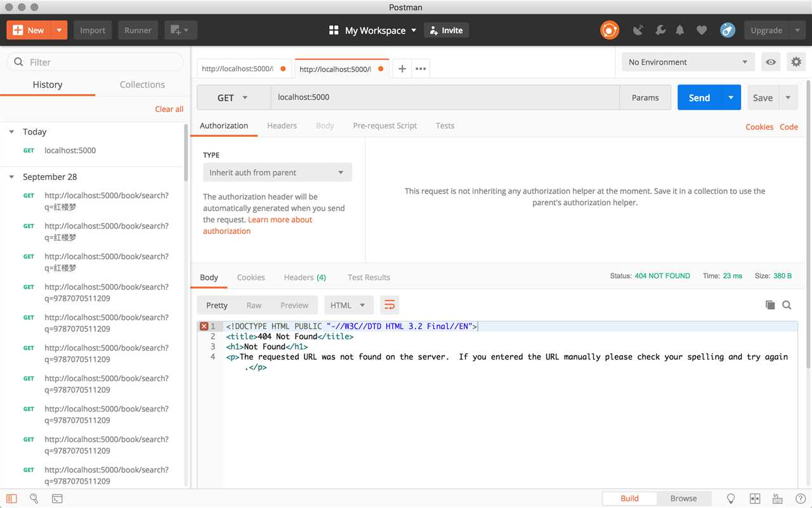Open the Pre-request Script tab
812x508 pixels.
(x=385, y=126)
